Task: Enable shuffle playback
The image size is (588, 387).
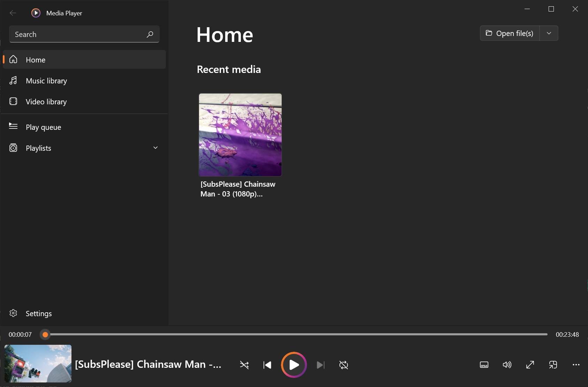Action: click(244, 365)
